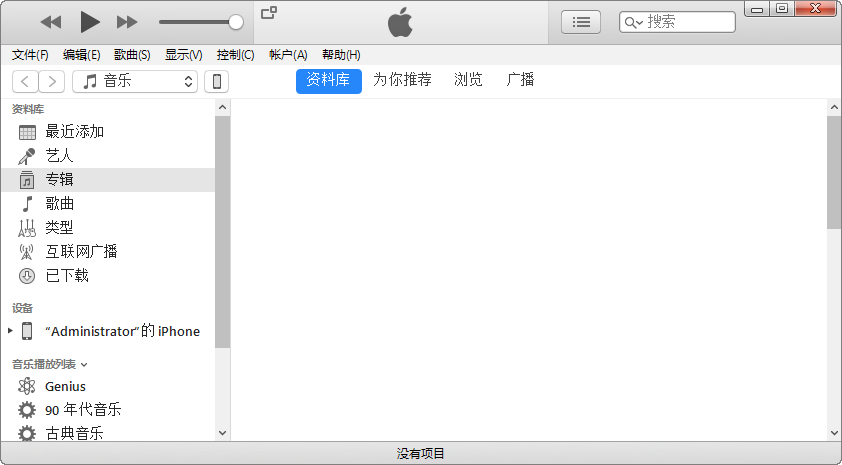The width and height of the screenshot is (842, 465).
Task: Click the 互联网广播 antenna icon
Action: (26, 252)
